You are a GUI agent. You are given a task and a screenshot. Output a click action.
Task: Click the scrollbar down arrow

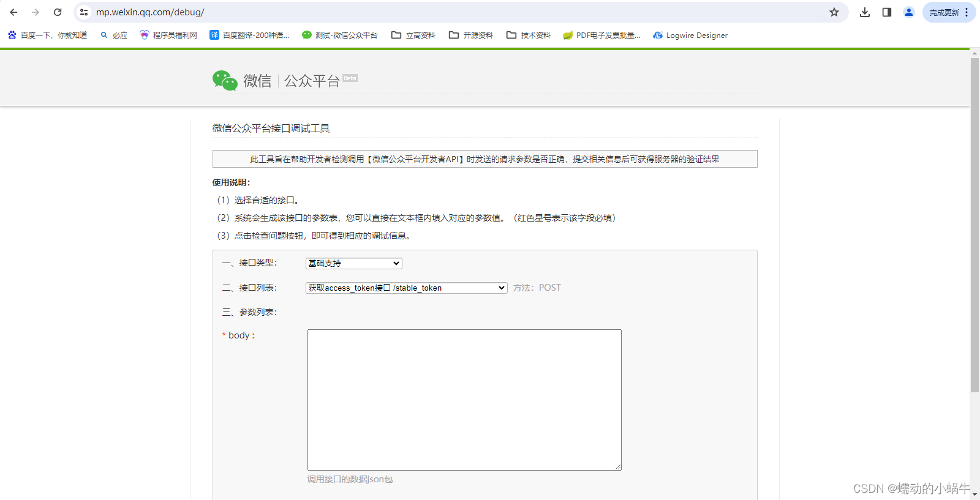coord(974,494)
